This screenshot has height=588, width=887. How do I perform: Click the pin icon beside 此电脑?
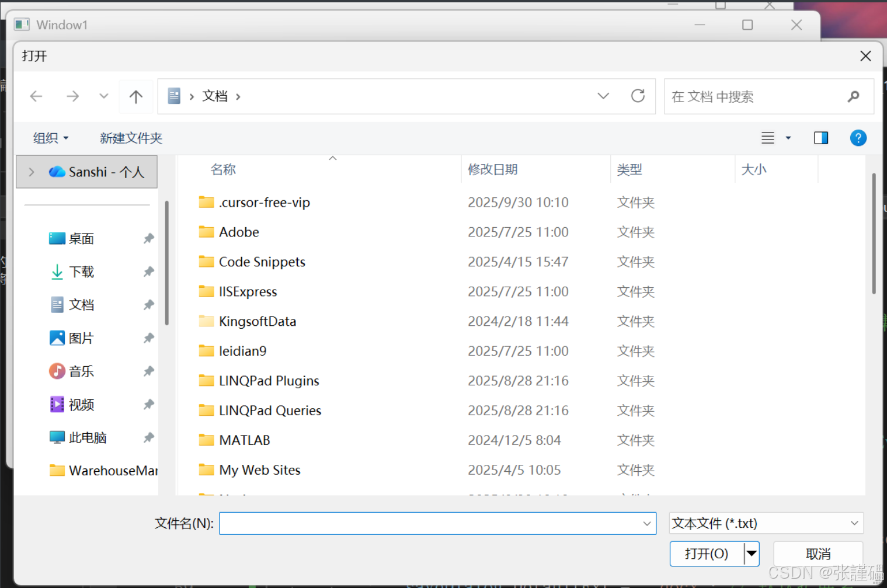pos(149,437)
